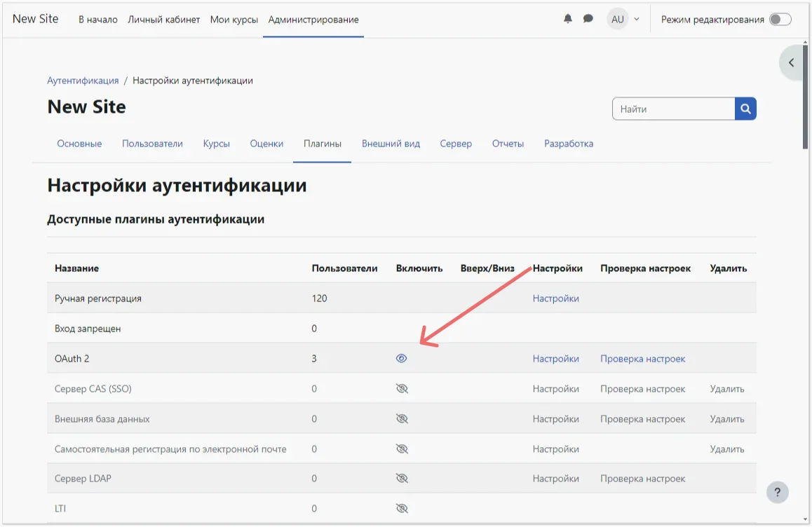Run Проверка настроек for OAuth 2
The width and height of the screenshot is (812, 527).
(x=644, y=357)
